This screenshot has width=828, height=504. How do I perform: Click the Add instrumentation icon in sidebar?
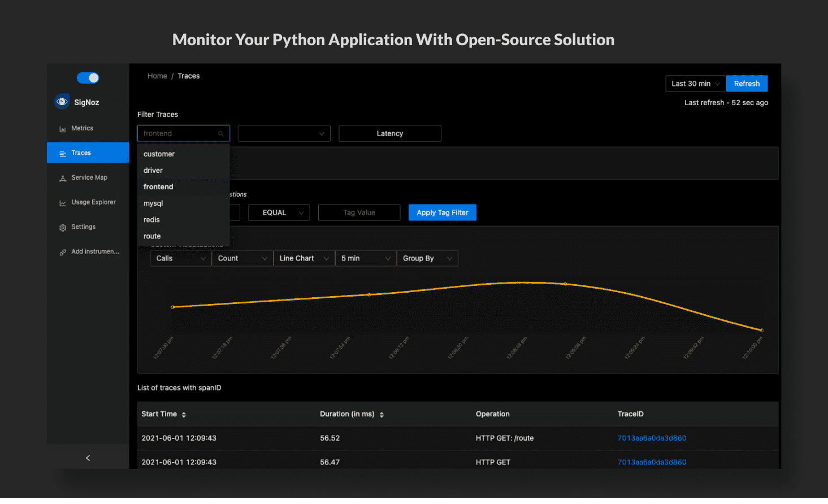coord(63,252)
